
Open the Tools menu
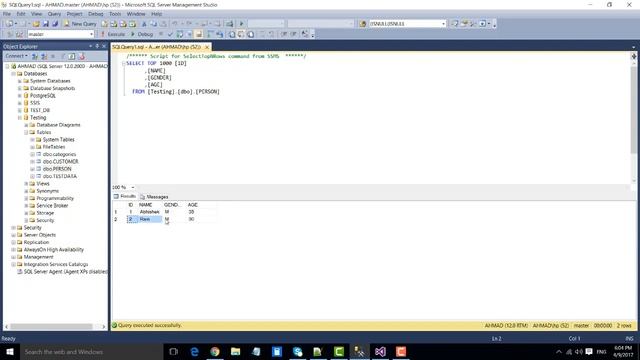[115, 14]
